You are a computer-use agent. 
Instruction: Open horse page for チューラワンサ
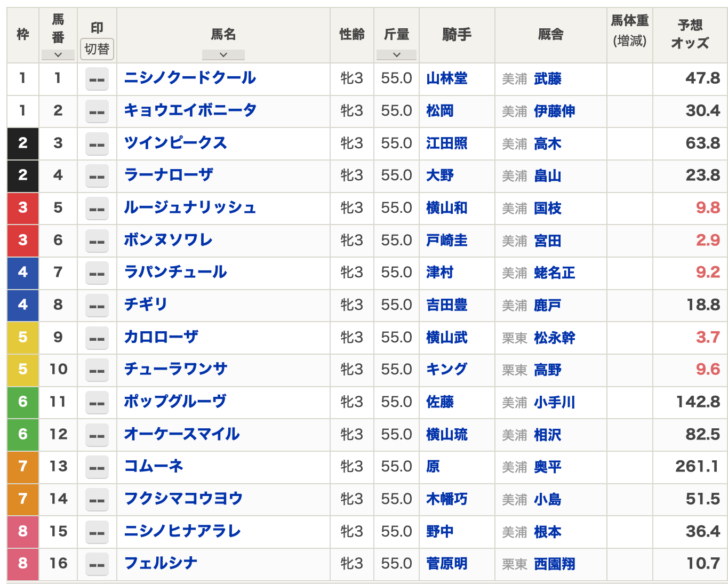[x=175, y=369]
